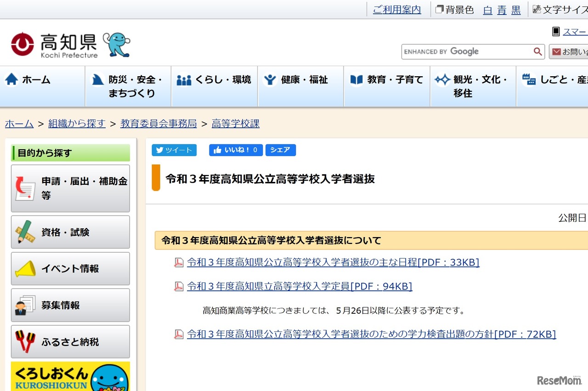Click the Facebook いいね! button
Image resolution: width=588 pixels, height=391 pixels.
pos(236,150)
